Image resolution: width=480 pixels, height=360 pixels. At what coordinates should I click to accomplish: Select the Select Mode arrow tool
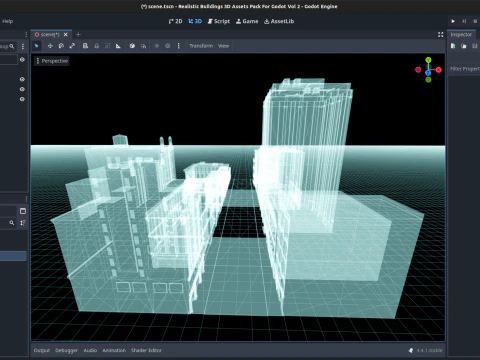pos(37,46)
